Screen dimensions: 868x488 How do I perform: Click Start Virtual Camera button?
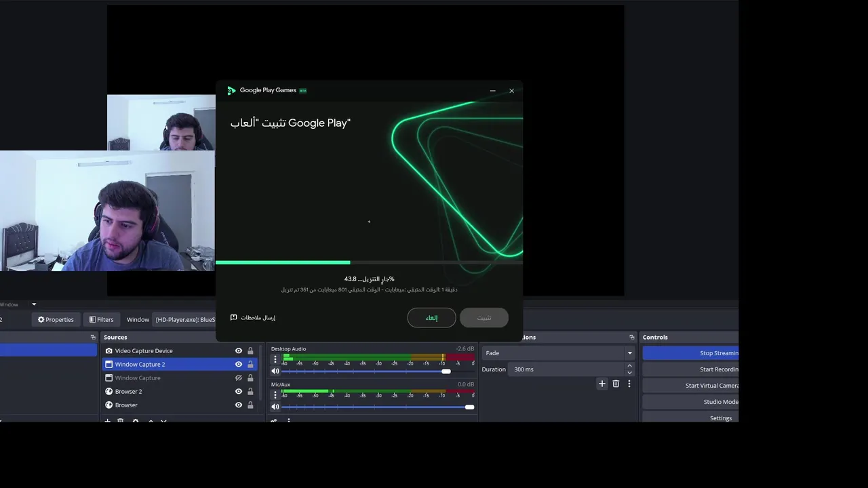(x=690, y=386)
